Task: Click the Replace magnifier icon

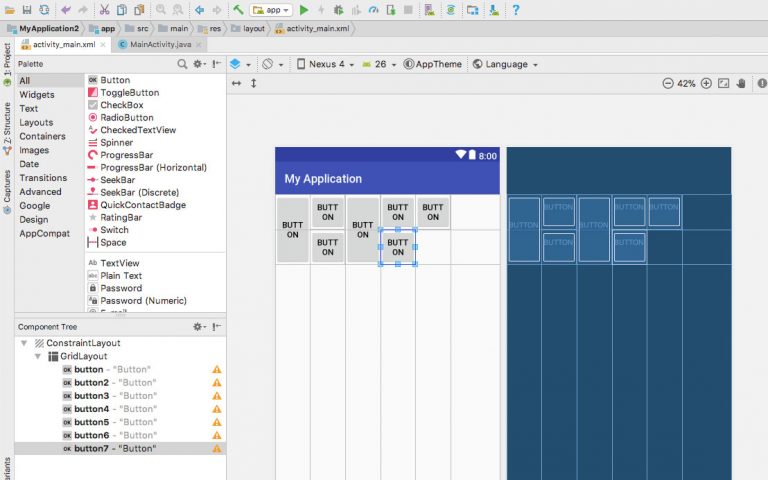Action: point(178,10)
